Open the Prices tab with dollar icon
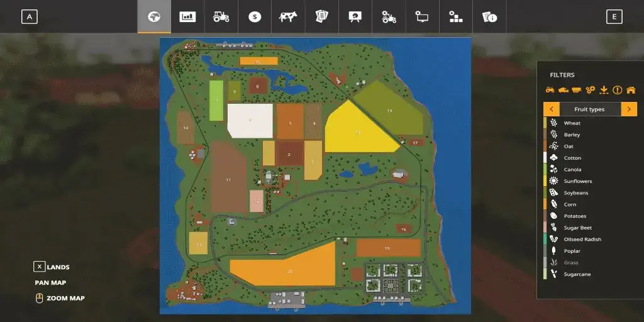The height and width of the screenshot is (322, 644). tap(255, 17)
